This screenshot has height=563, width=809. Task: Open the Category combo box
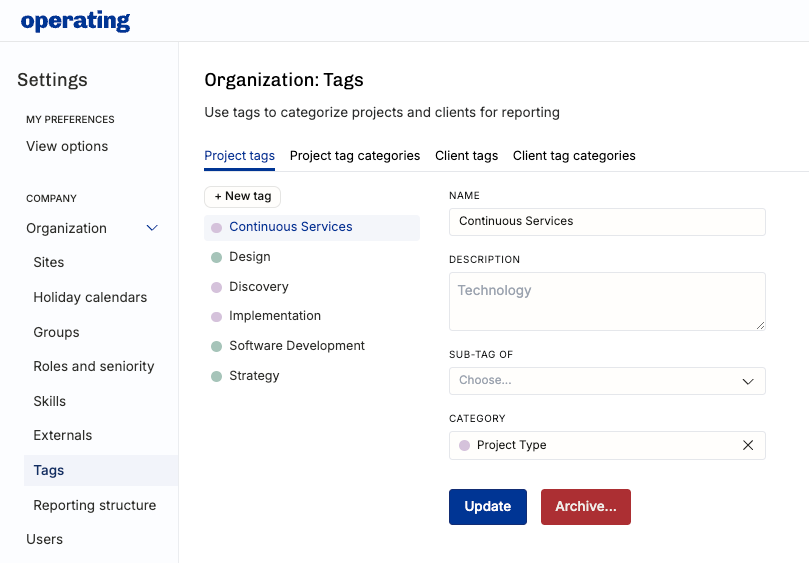coord(595,445)
